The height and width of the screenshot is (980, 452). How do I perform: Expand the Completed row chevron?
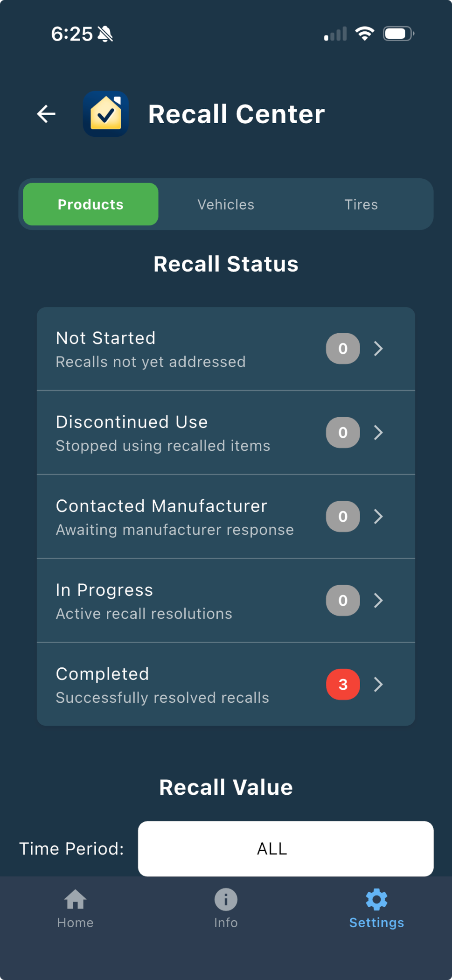pyautogui.click(x=378, y=685)
